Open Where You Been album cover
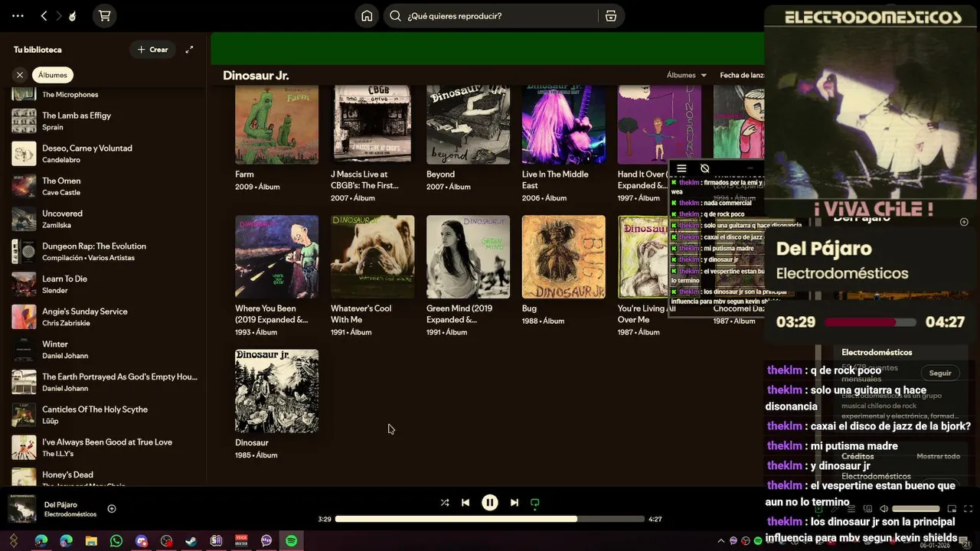The height and width of the screenshot is (551, 980). point(276,256)
